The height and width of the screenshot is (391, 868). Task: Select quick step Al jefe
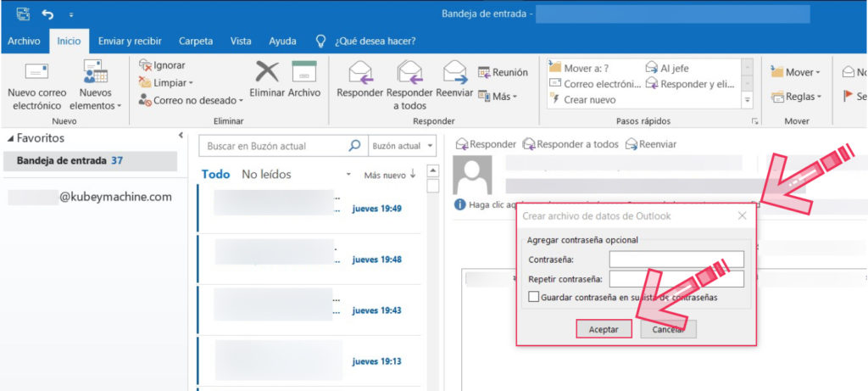coord(668,69)
